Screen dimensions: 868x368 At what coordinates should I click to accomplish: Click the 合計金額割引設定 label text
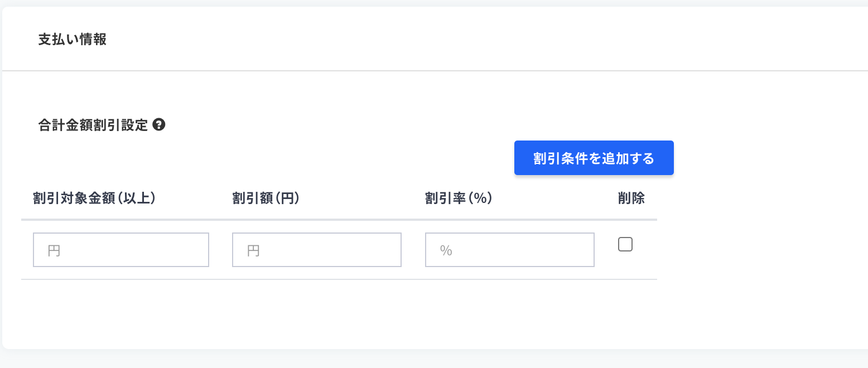tap(93, 125)
